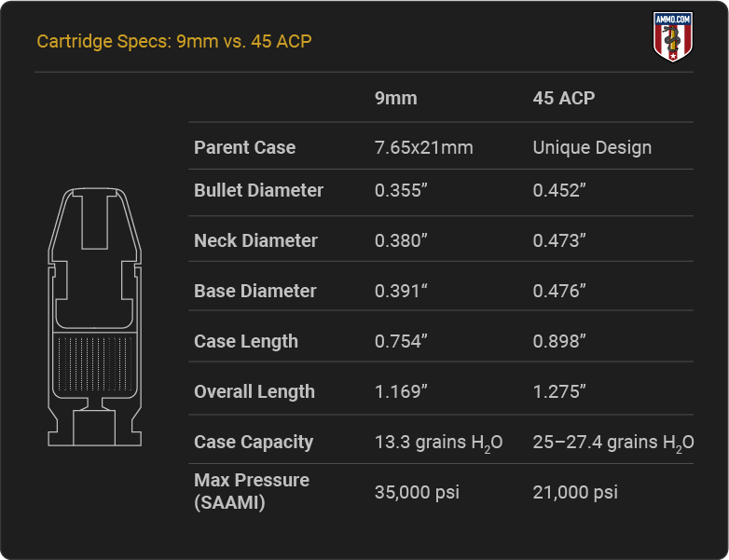Click the 7.65x21mm parent case value

423,148
